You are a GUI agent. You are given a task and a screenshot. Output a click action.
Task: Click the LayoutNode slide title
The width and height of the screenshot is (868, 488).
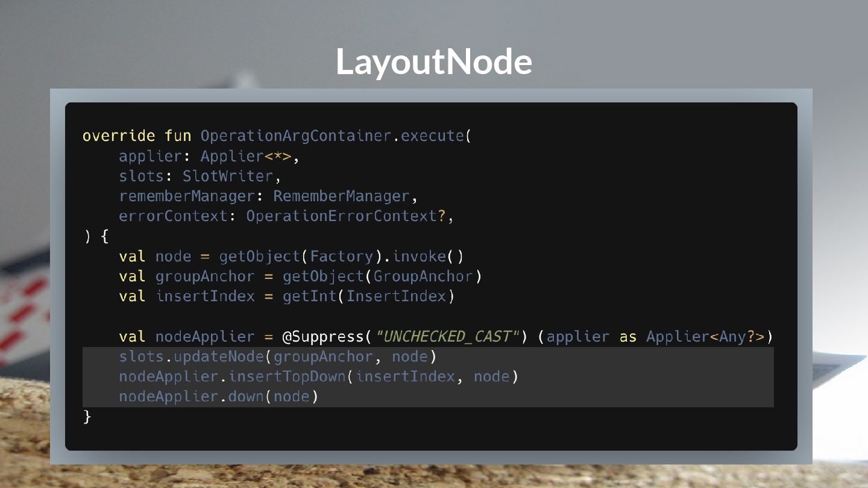[x=433, y=61]
